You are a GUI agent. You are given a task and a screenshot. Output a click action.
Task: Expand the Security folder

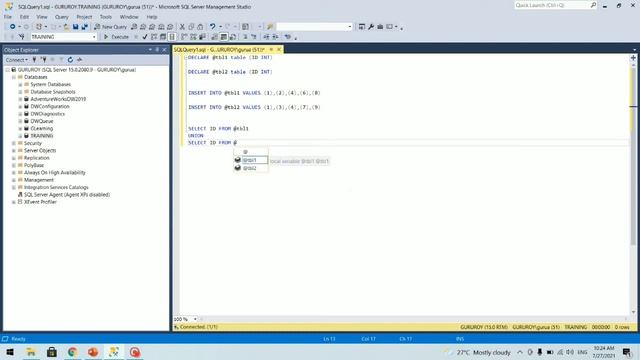14,143
